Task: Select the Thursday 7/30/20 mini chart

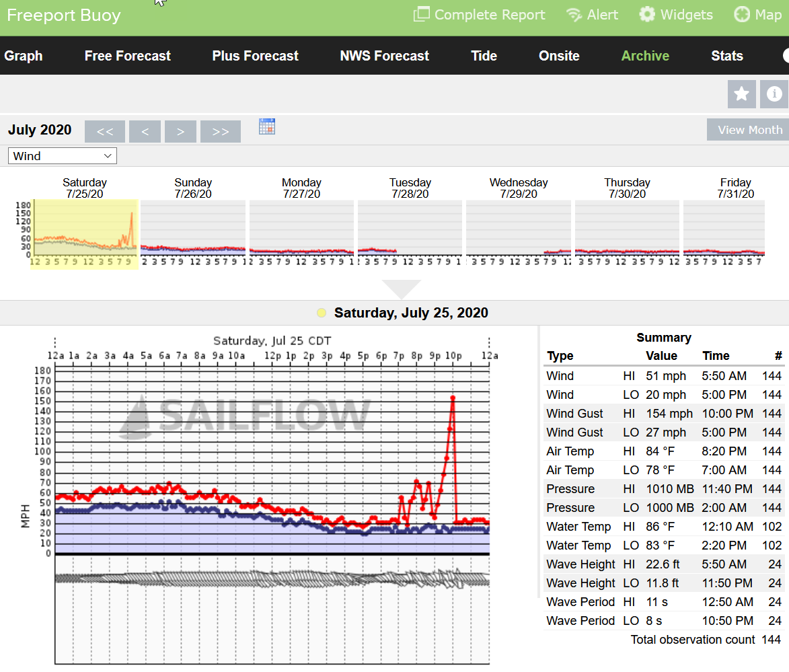Action: (x=627, y=228)
